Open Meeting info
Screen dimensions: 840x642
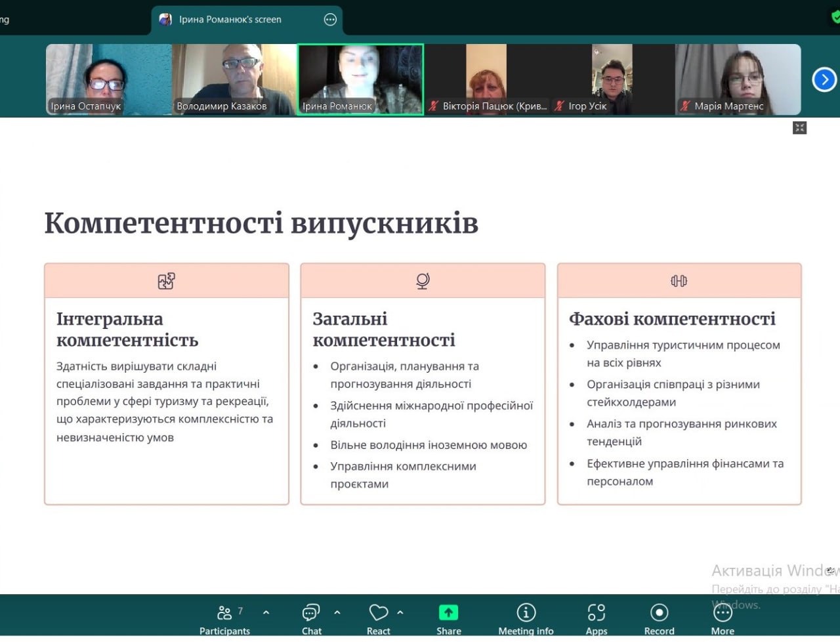[x=526, y=618]
